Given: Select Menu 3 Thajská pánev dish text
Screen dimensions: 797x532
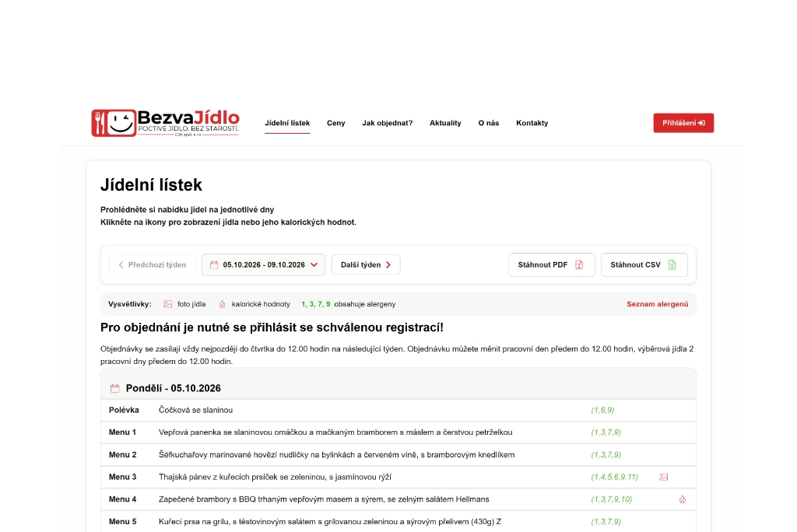Looking at the screenshot, I should pyautogui.click(x=275, y=477).
